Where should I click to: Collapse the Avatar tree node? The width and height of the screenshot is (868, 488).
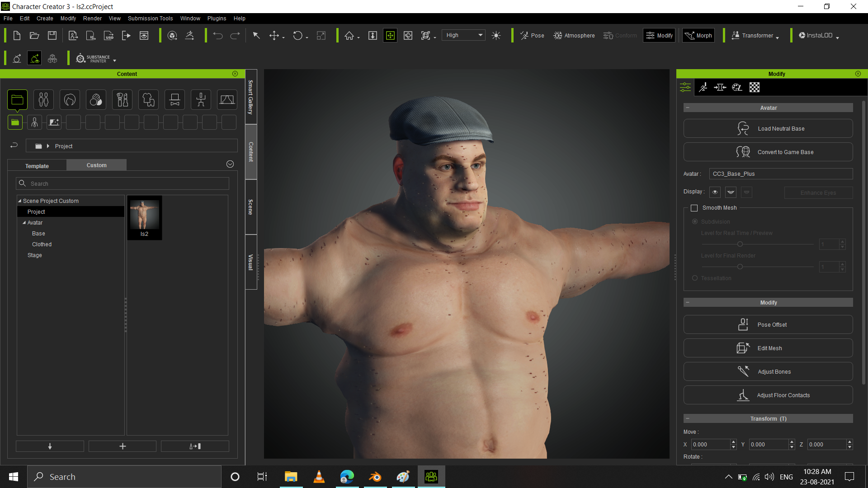pyautogui.click(x=24, y=222)
